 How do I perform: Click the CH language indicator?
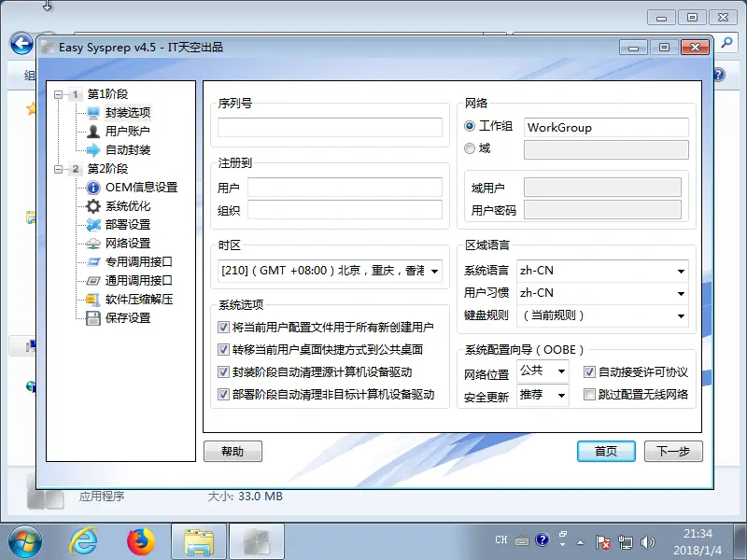click(x=501, y=540)
